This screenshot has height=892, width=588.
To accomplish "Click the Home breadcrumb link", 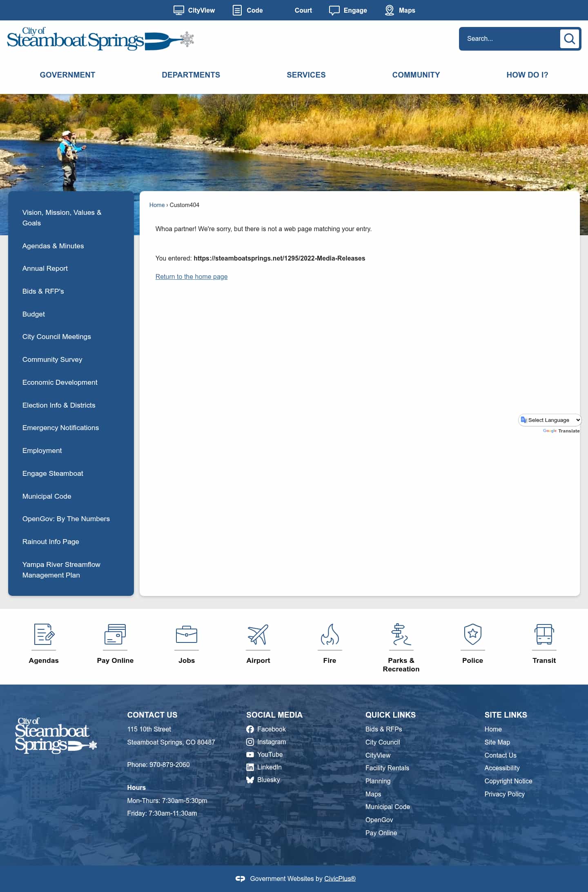I will (157, 205).
